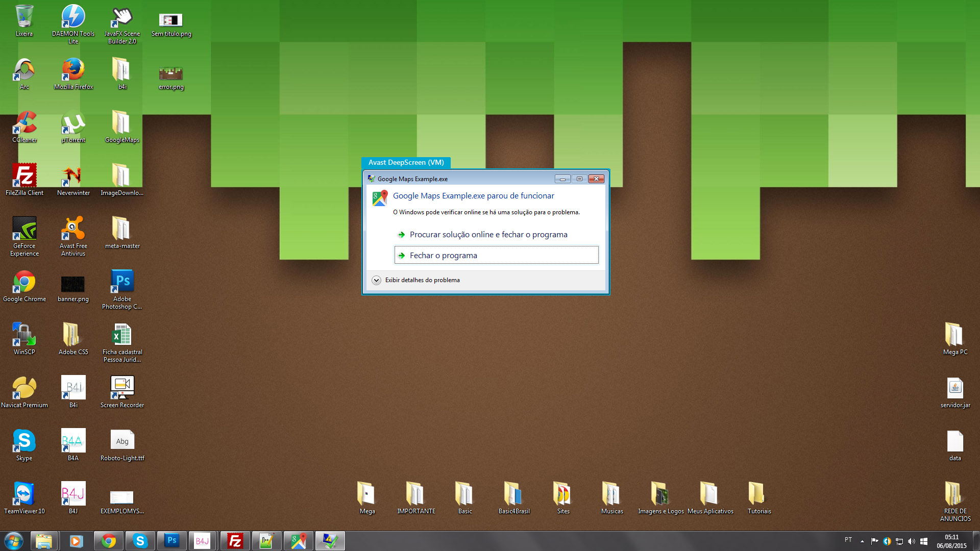Click 'Procurar solução online e fechar o programa'
This screenshot has height=551, width=980.
coord(488,235)
